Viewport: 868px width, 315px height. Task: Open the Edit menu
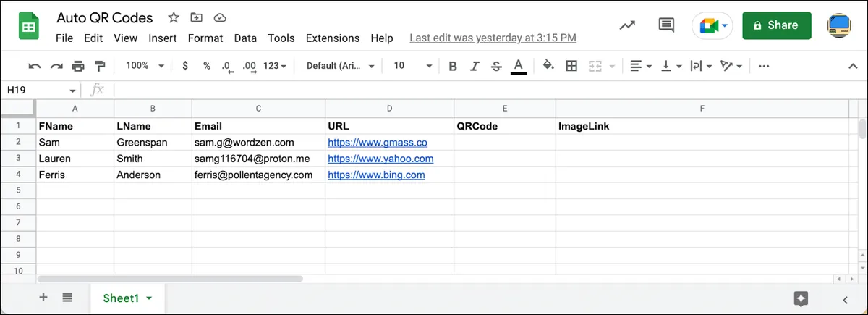click(93, 38)
